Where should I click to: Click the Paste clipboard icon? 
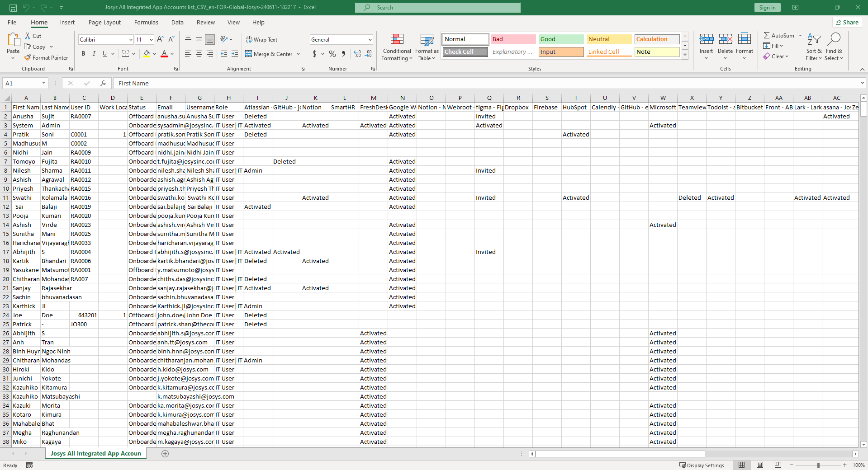point(13,40)
